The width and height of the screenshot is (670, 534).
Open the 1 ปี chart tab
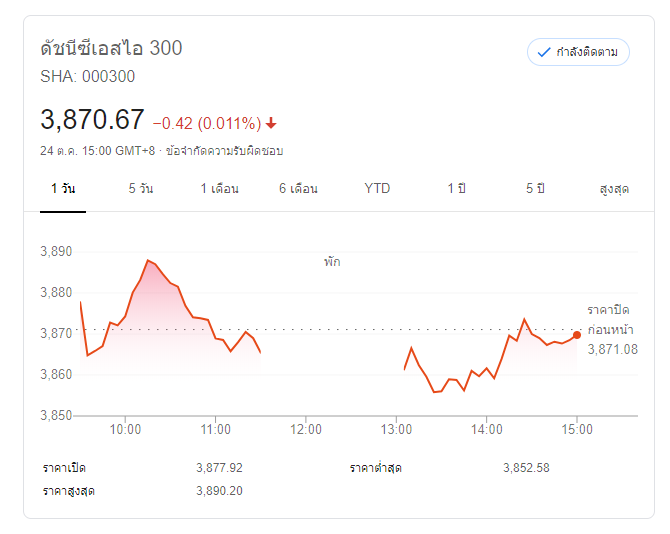[457, 188]
